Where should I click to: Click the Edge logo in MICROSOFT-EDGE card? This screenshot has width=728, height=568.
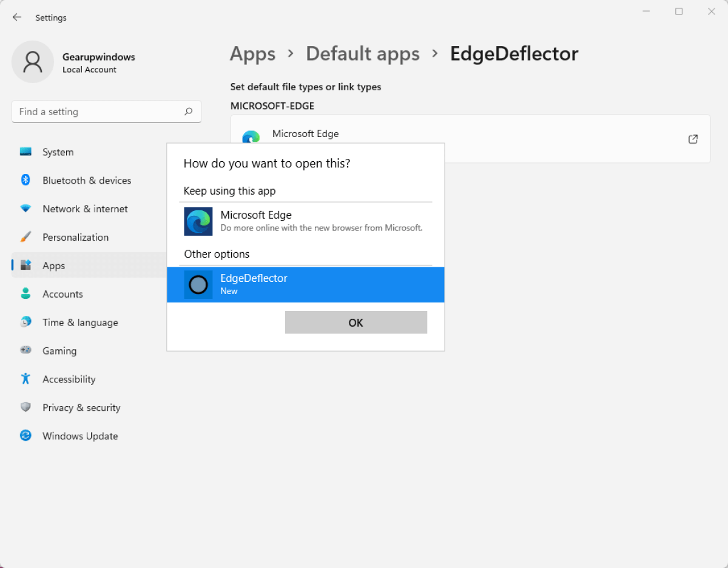coord(251,137)
